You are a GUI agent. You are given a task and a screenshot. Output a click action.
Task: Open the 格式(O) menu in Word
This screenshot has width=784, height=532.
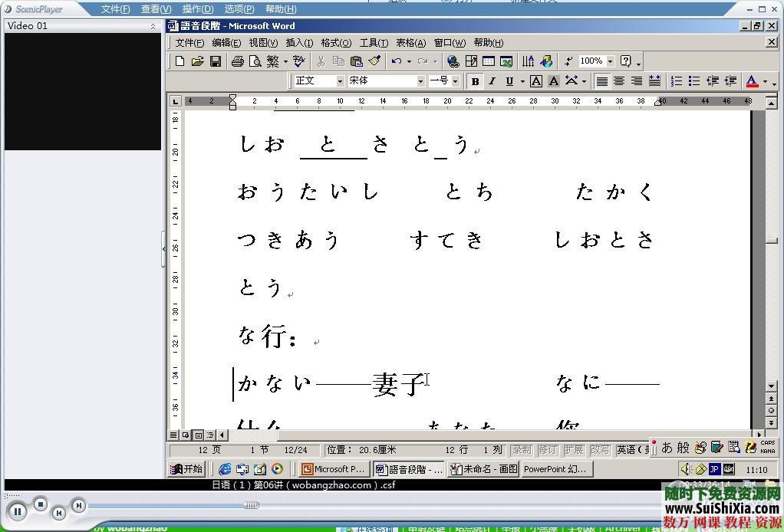coord(335,43)
